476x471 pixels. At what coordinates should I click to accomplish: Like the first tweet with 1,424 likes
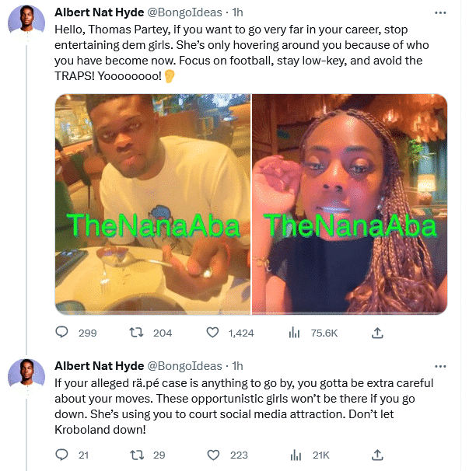pos(214,333)
